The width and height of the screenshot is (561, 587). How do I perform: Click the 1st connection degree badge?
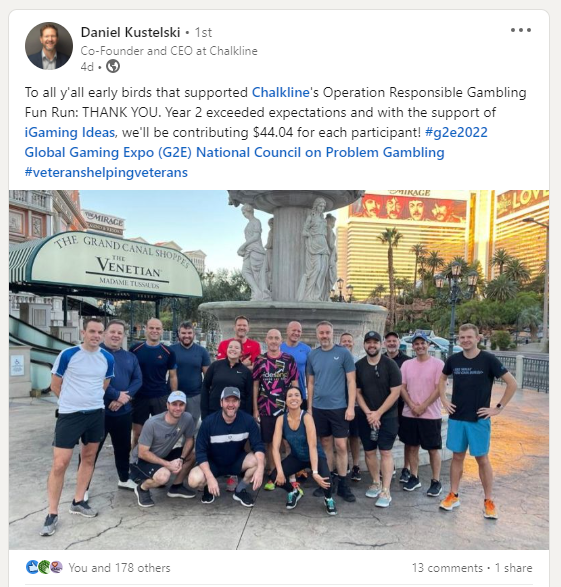[203, 33]
